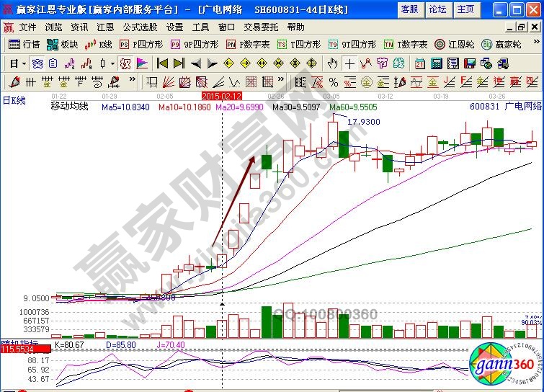Screen dimensions: 544x392
Task: Launch the 江恩轮 Gann wheel tool
Action: click(454, 44)
